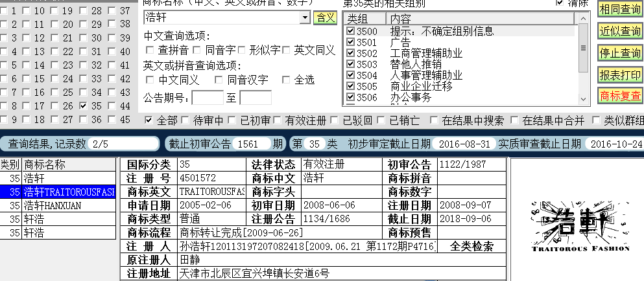Click the 有效注册 legal status cell
This screenshot has width=644, height=281.
[x=342, y=164]
